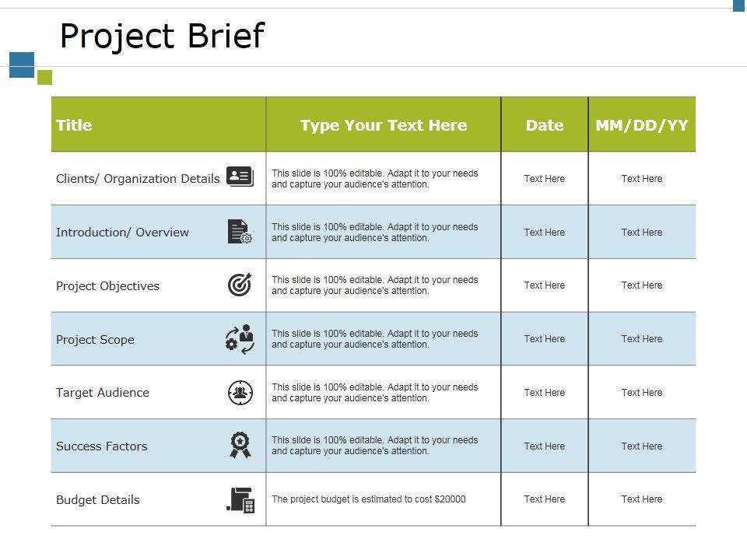Select the Project Scope person-cycle icon
This screenshot has height=560, width=747.
coord(240,339)
